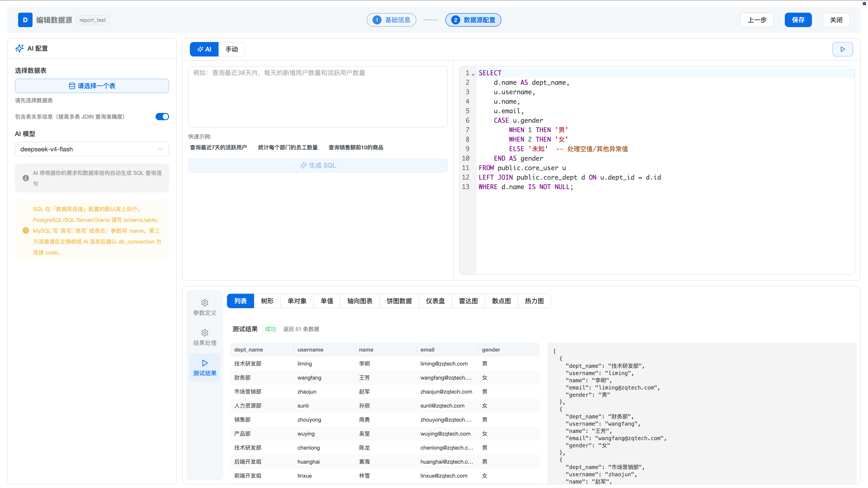Open the 请选择一个表 table selector
Screen dimensions: 868x488
[x=92, y=86]
